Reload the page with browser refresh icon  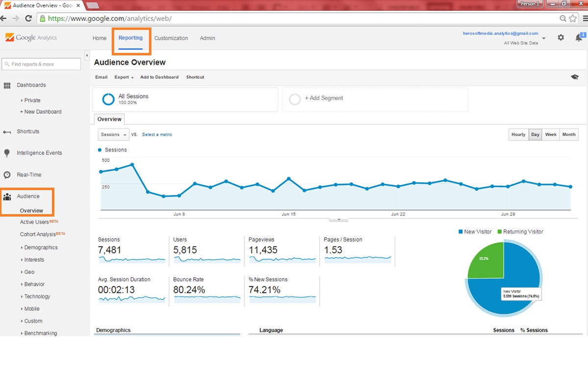point(28,18)
